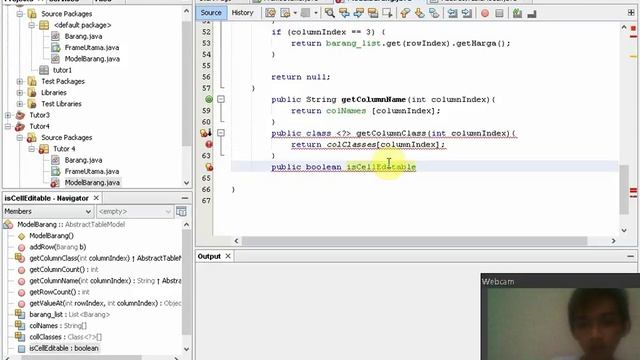
Task: Click error hint bulb beside isCellEditable line
Action: (x=209, y=167)
